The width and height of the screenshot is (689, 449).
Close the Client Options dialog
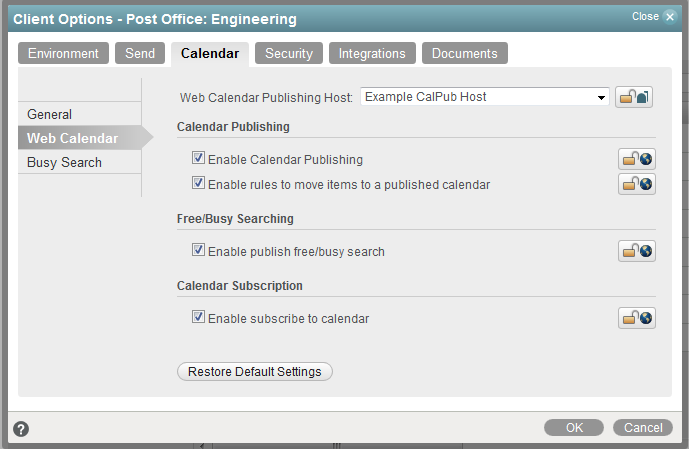654,17
